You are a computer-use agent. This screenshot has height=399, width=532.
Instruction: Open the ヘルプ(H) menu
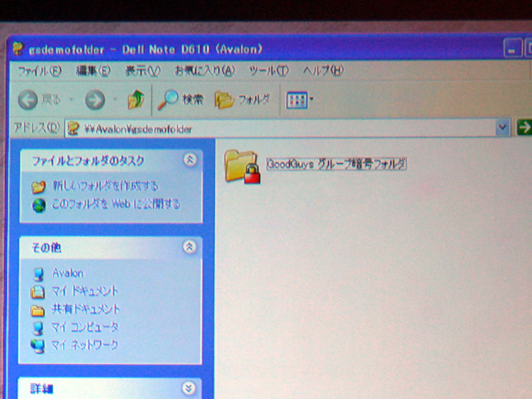pyautogui.click(x=323, y=70)
